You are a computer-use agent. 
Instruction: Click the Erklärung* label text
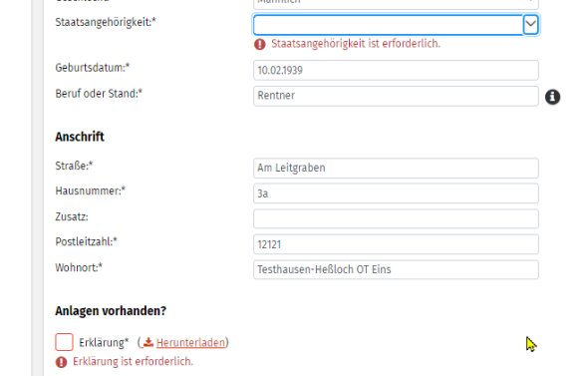pos(104,343)
